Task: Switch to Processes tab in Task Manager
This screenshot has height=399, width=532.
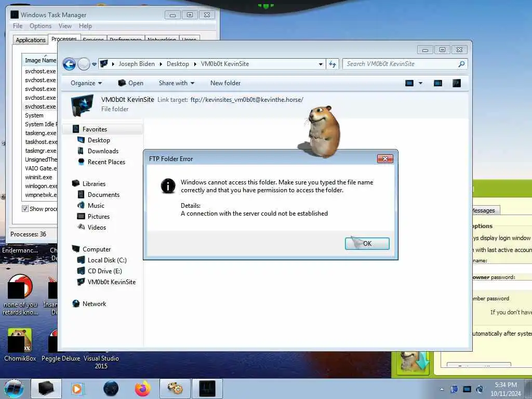Action: point(64,38)
